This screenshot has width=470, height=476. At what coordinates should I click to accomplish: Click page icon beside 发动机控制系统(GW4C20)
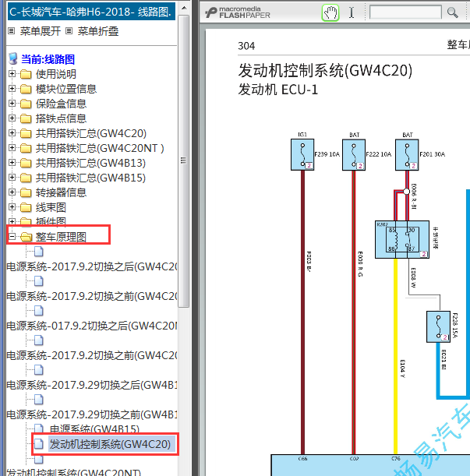(39, 444)
